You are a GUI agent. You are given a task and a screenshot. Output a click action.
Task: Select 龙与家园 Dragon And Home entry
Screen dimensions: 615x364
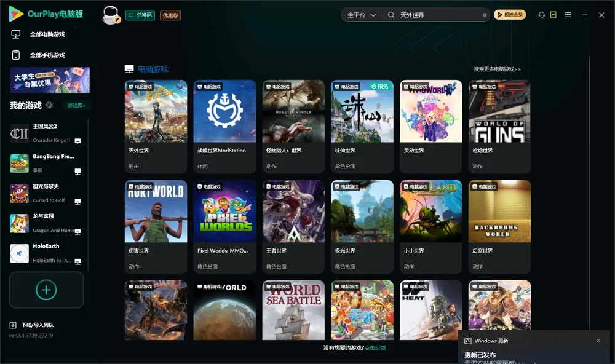tap(46, 223)
